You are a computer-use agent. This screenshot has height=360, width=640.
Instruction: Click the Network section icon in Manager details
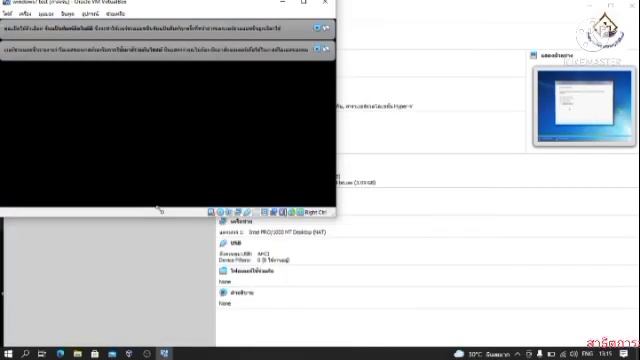[x=223, y=221]
